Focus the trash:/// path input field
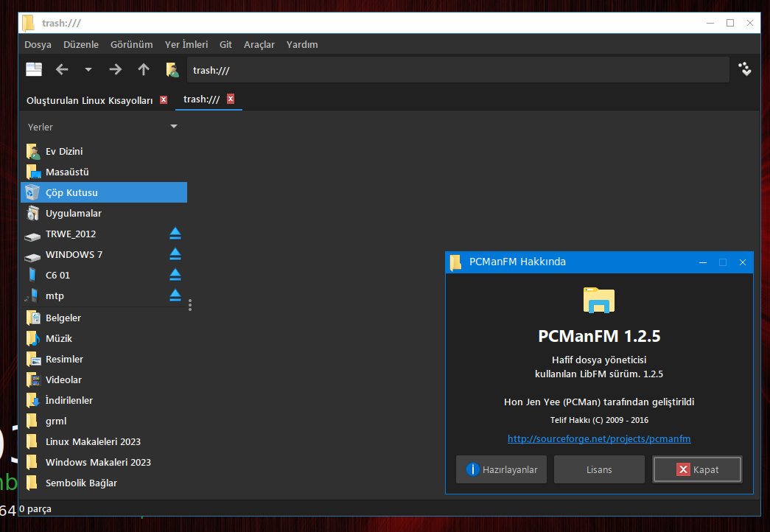The height and width of the screenshot is (532, 770). [x=458, y=70]
